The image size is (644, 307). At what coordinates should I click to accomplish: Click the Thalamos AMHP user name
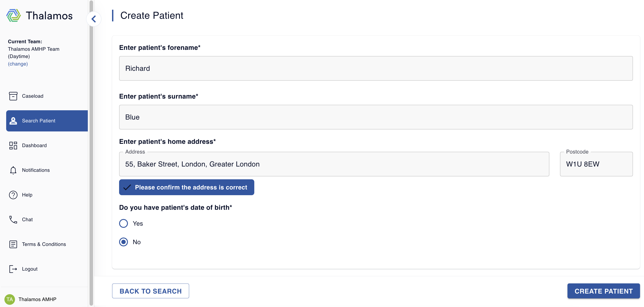37,299
